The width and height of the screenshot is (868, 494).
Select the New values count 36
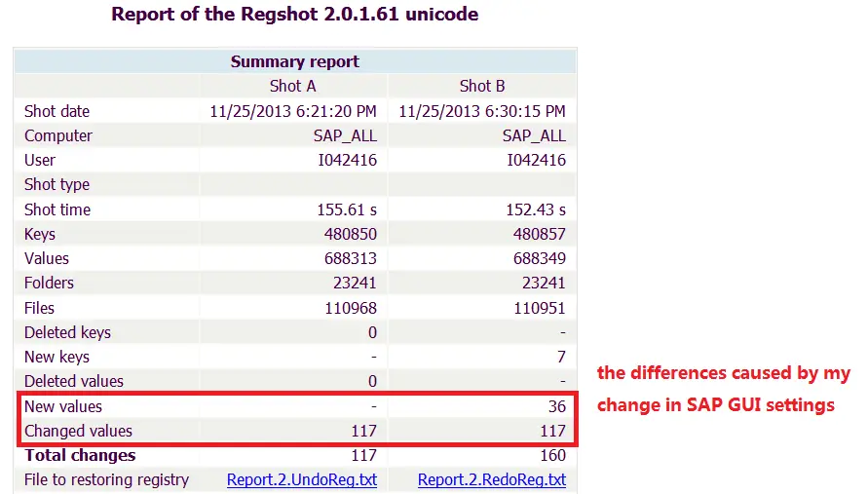click(557, 406)
